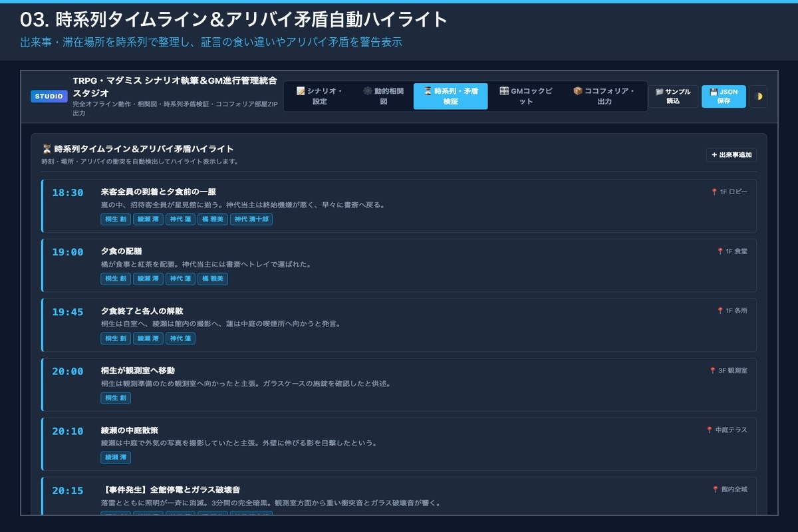Click app title TRPG・マダミス シナリオ執筆
Viewport: 798px width, 532px height.
point(174,87)
